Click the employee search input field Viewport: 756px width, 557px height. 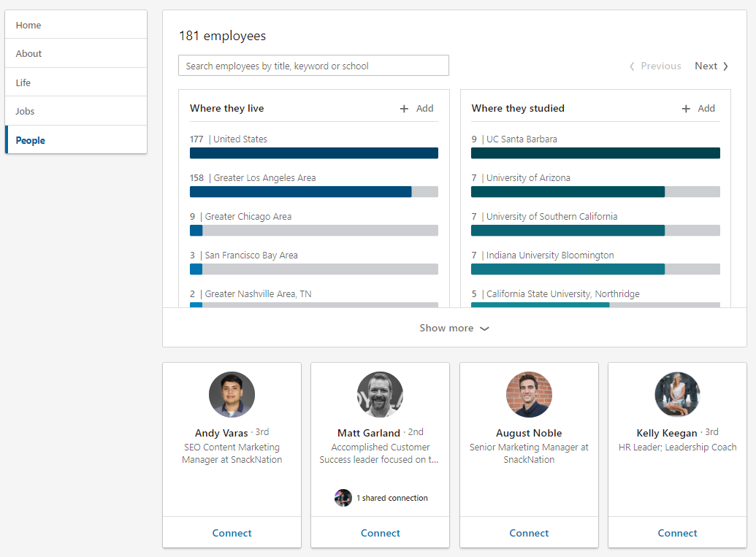click(313, 66)
